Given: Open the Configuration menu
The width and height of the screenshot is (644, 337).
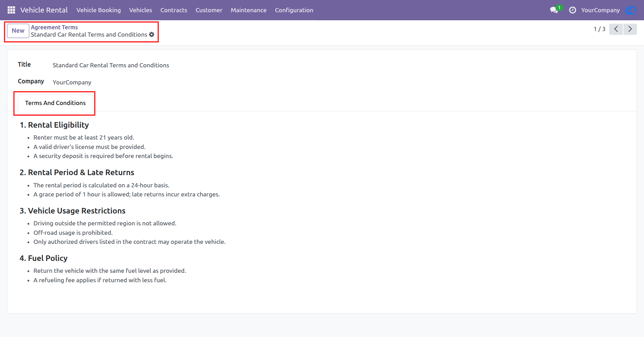Looking at the screenshot, I should coord(294,10).
